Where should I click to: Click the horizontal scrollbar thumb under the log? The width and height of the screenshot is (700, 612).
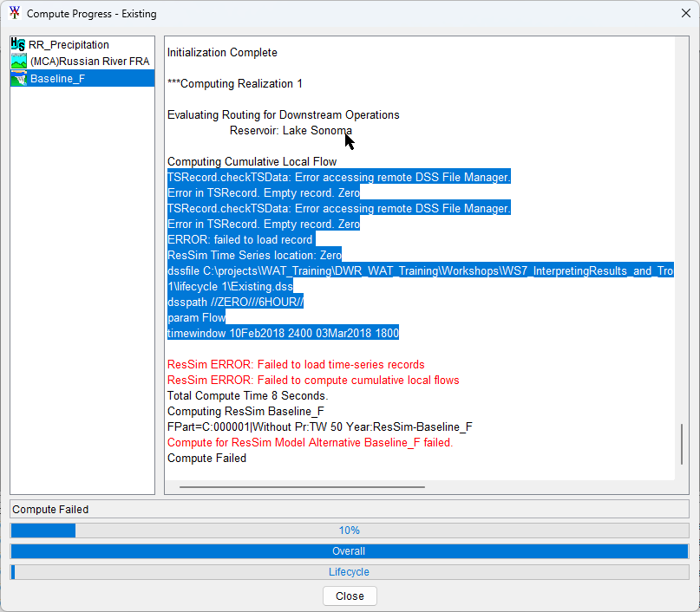(x=302, y=487)
